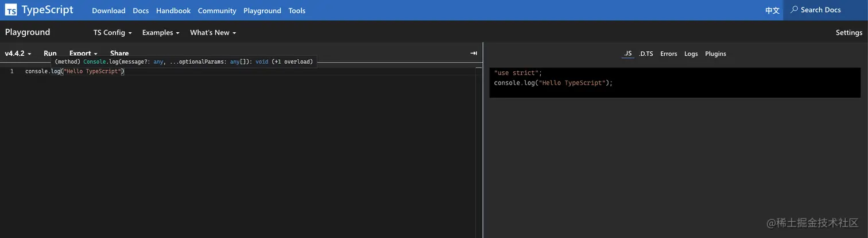
Task: Open the Logs tab
Action: click(691, 53)
